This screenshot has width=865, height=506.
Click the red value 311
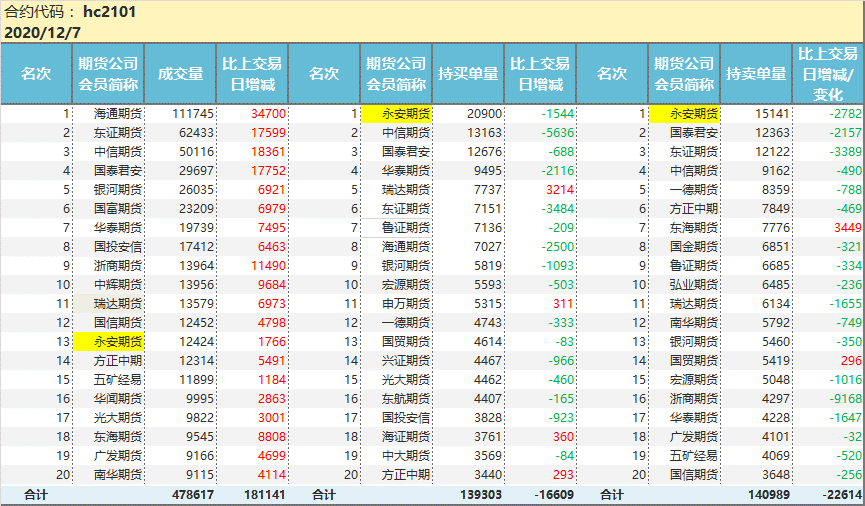click(x=563, y=303)
